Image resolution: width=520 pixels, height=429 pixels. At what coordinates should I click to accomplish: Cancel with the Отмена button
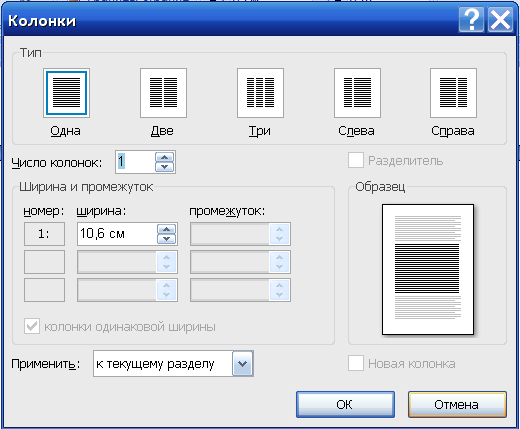[457, 404]
